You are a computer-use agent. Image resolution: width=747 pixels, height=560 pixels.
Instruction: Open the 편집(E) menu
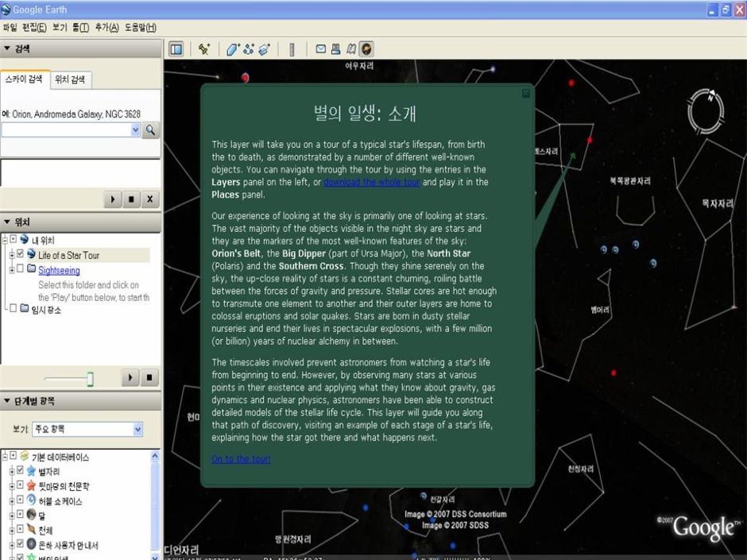pos(34,28)
